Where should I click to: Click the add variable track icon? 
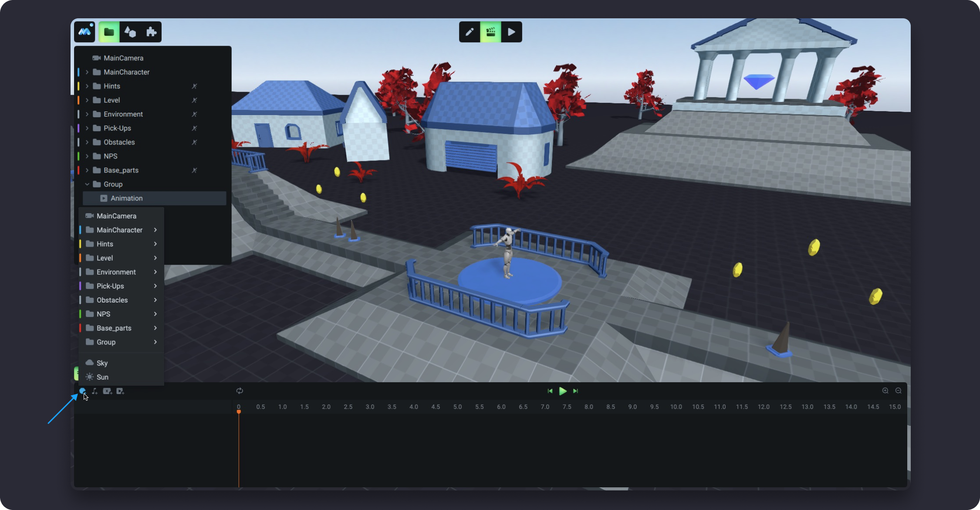tap(107, 391)
